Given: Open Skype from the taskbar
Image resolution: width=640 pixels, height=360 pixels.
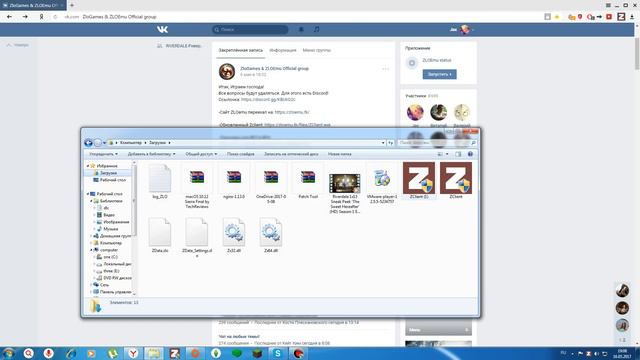Looking at the screenshot, I should [278, 353].
